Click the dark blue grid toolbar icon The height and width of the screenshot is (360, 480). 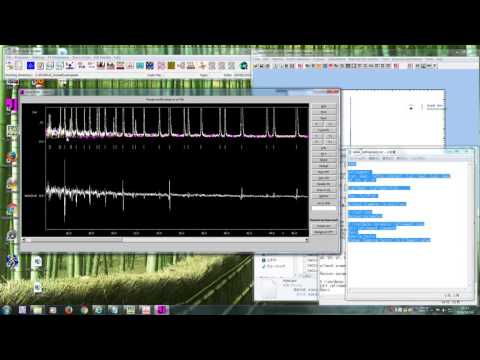150,66
